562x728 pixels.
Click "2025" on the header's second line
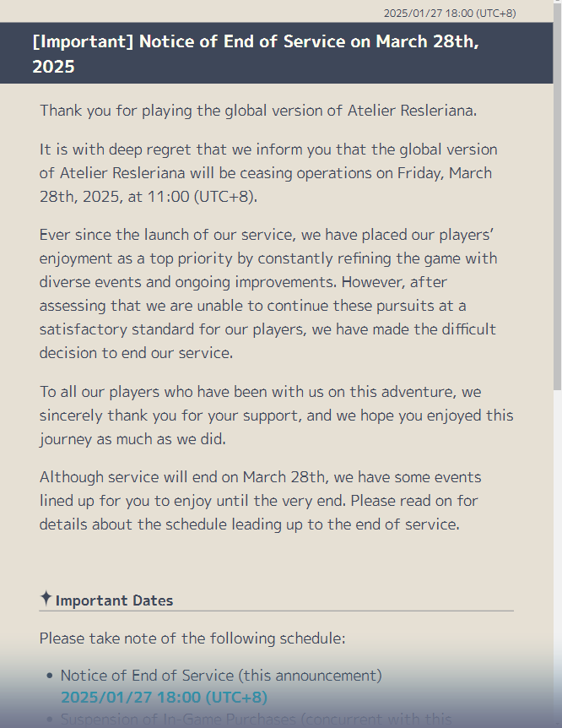point(54,67)
